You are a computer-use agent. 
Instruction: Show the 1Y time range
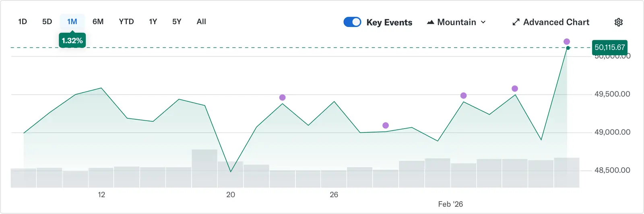pyautogui.click(x=153, y=22)
